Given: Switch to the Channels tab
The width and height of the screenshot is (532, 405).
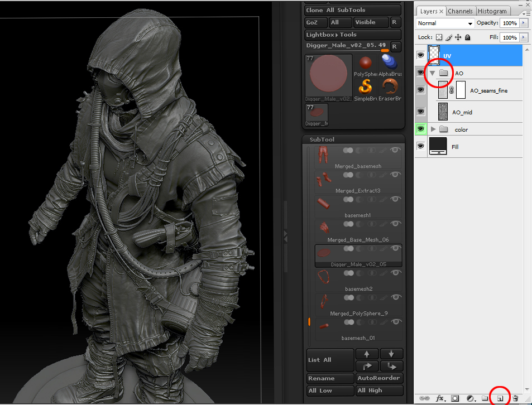Looking at the screenshot, I should pyautogui.click(x=460, y=11).
